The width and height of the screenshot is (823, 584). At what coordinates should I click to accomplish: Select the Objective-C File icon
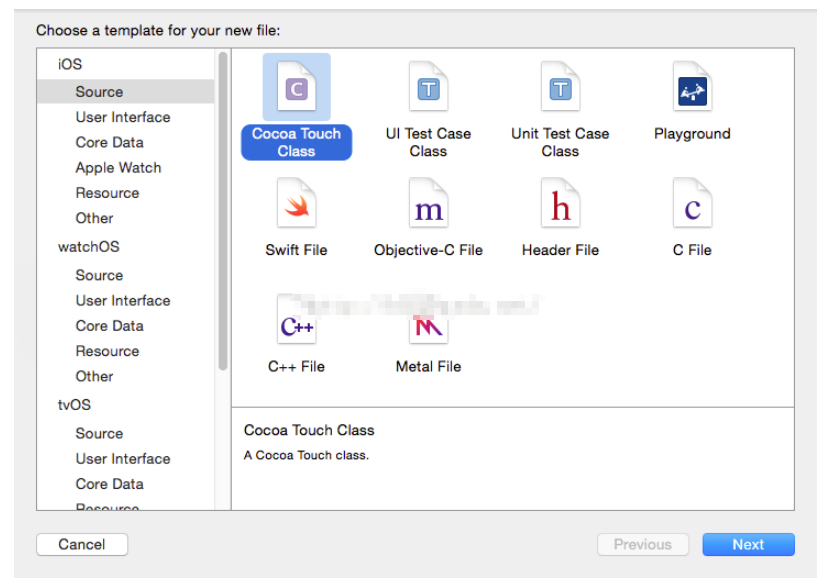[428, 207]
